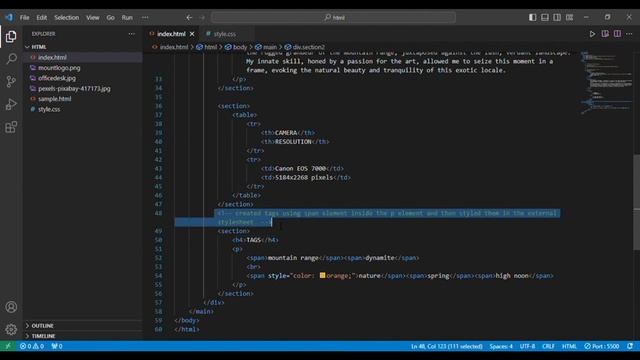Split the editor right
The image size is (640, 360).
click(x=617, y=33)
